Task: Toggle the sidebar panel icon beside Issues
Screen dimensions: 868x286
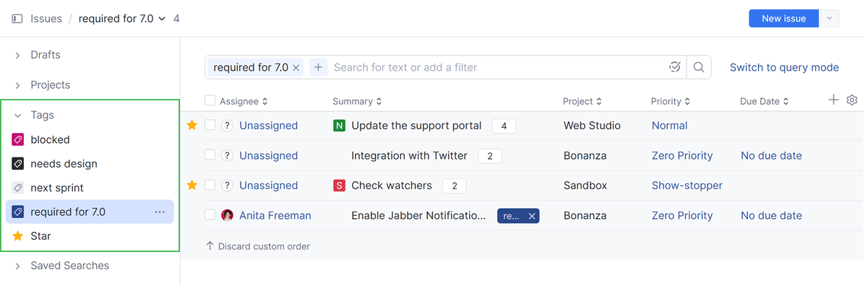Action: pos(17,19)
